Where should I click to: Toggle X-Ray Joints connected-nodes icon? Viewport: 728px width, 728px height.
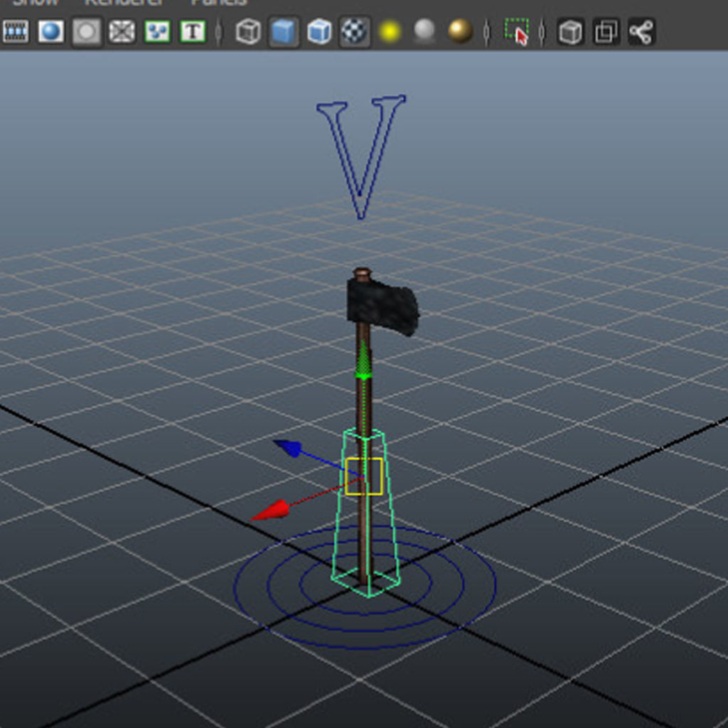tap(641, 32)
